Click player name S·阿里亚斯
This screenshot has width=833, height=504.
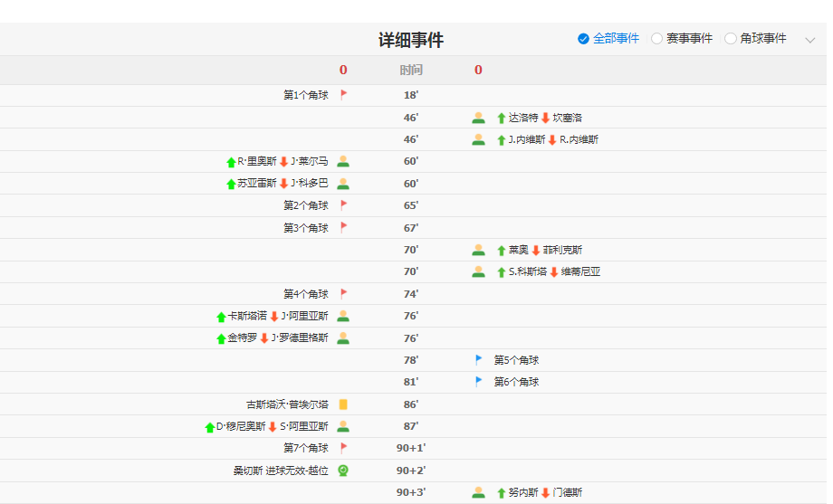pos(304,426)
